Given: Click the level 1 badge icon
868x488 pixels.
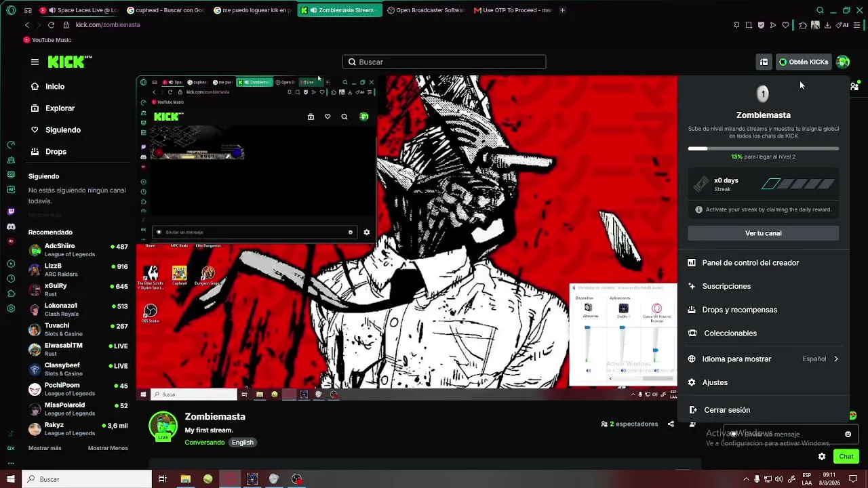Looking at the screenshot, I should coord(763,94).
